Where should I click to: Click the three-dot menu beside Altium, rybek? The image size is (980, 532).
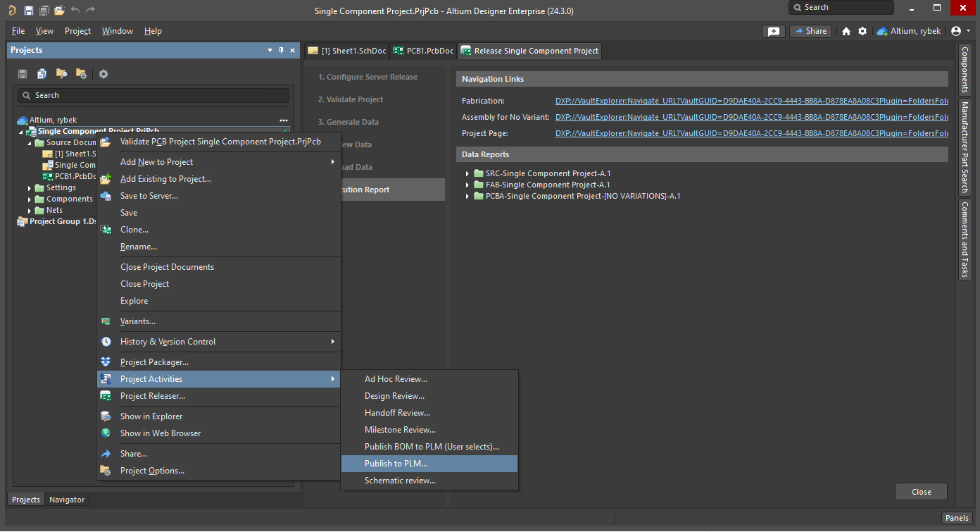click(x=284, y=120)
